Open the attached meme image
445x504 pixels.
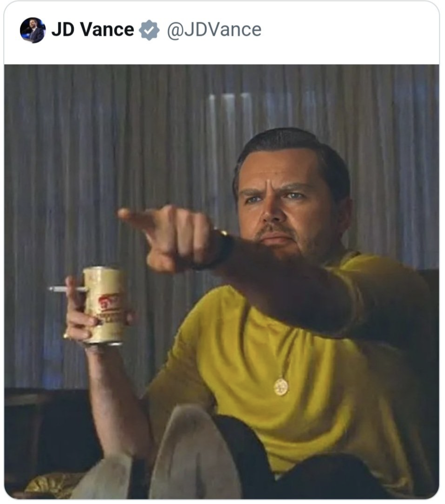[x=222, y=281]
